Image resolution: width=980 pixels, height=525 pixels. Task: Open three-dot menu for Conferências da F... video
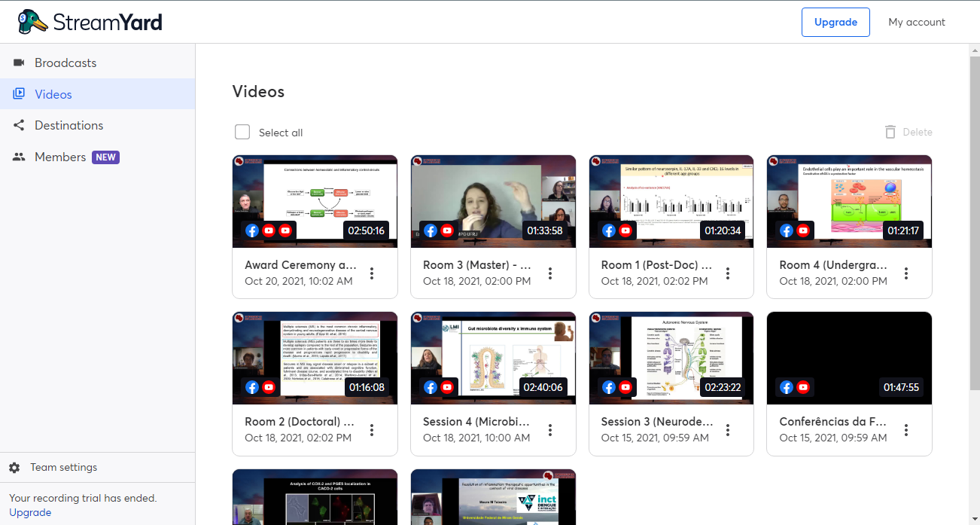point(906,430)
